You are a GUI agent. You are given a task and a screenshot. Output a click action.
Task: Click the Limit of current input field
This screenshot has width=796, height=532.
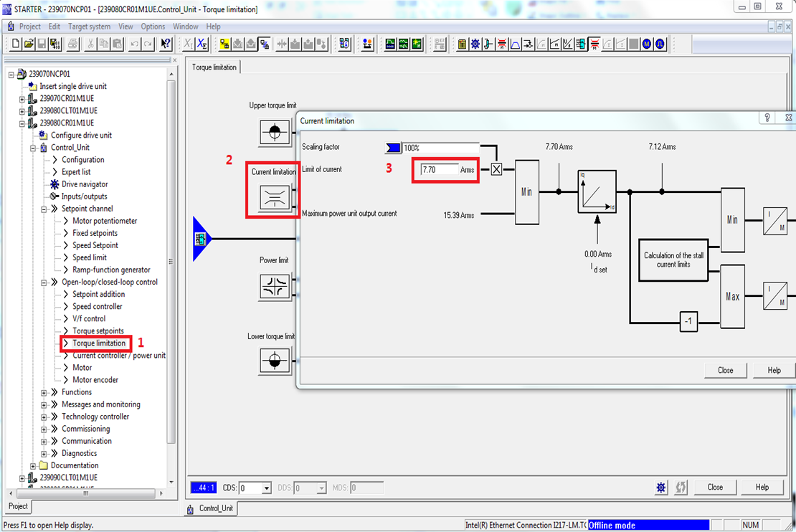(439, 170)
